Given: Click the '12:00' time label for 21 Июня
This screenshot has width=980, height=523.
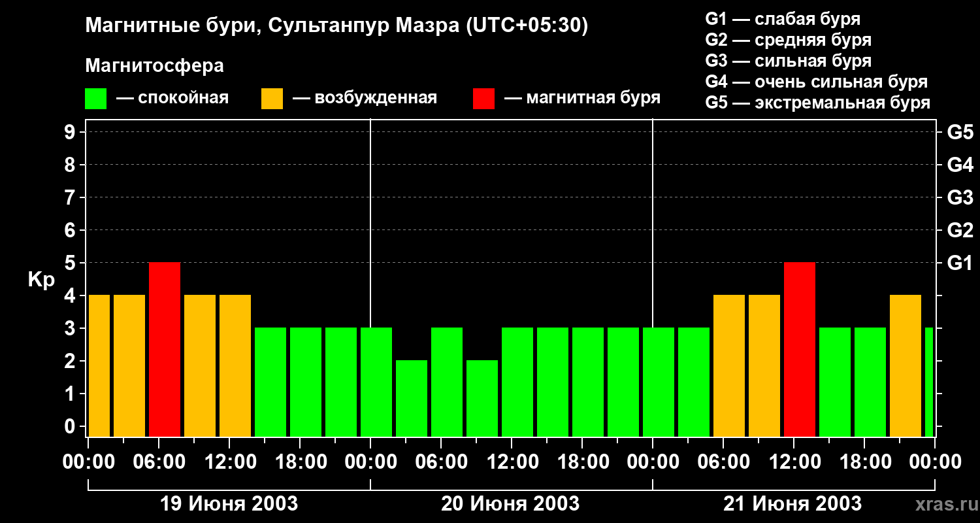Looking at the screenshot, I should click(794, 462).
